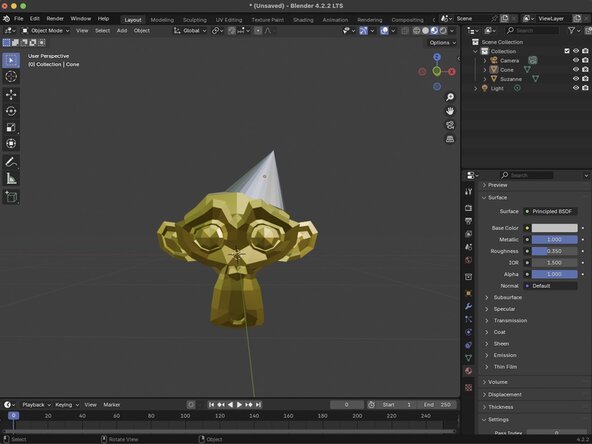Click the pan hand icon in viewport
This screenshot has height=444, width=592.
coord(450,111)
